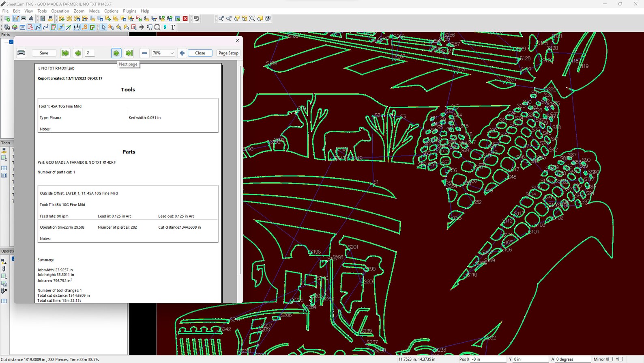
Task: Jump to last report page
Action: click(x=129, y=53)
